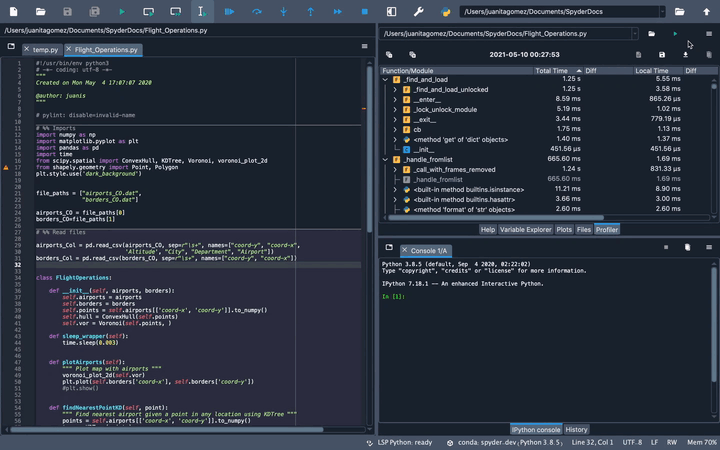The image size is (720, 450).
Task: Collapse profiler results one level
Action: click(389, 55)
